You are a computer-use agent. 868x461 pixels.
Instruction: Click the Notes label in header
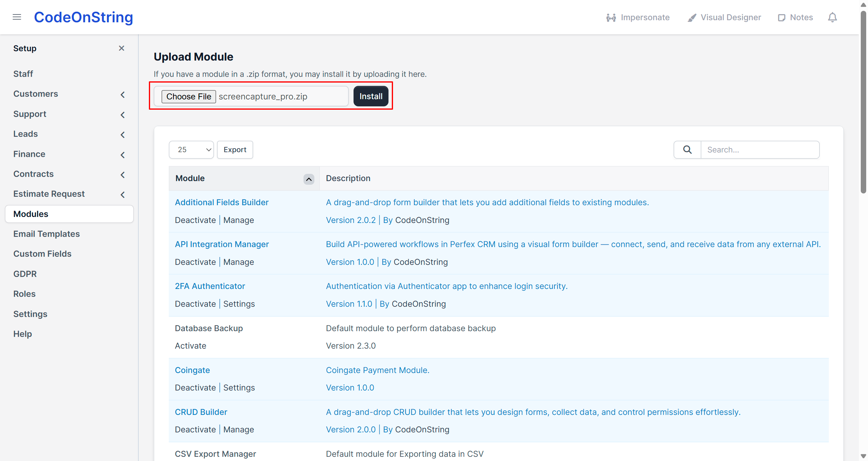[x=801, y=17]
